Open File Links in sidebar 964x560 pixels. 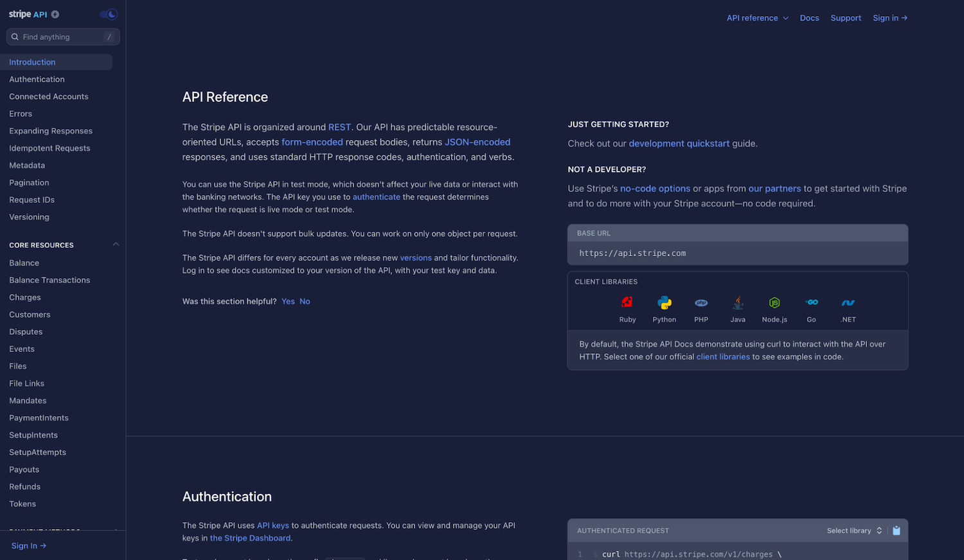(x=26, y=383)
